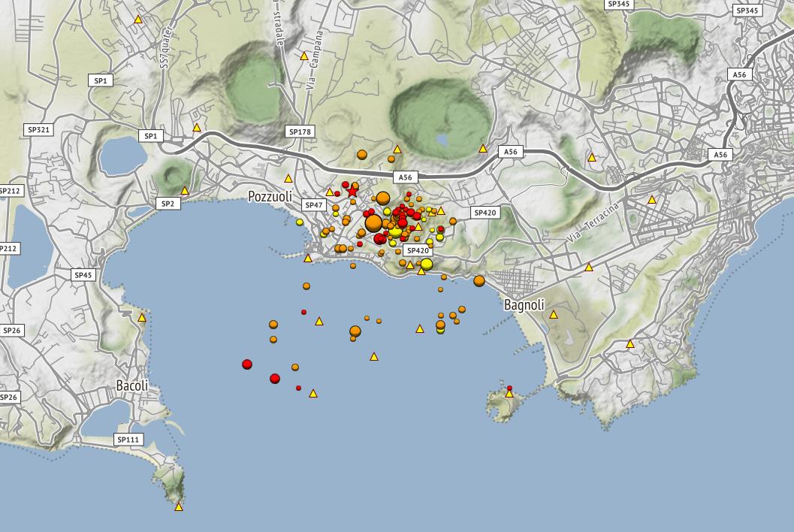The height and width of the screenshot is (532, 794).
Task: Select the westernmost large red offshore circle
Action: pyautogui.click(x=247, y=364)
